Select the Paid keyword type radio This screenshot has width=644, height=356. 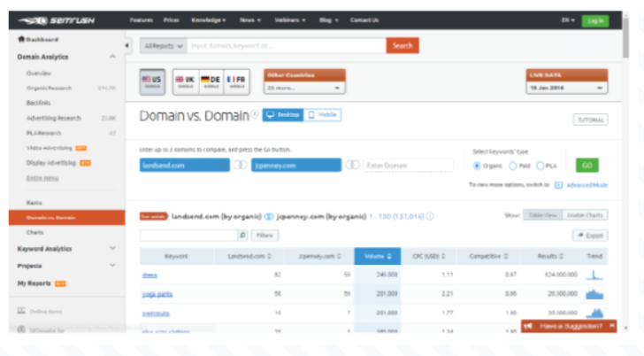[x=512, y=166]
